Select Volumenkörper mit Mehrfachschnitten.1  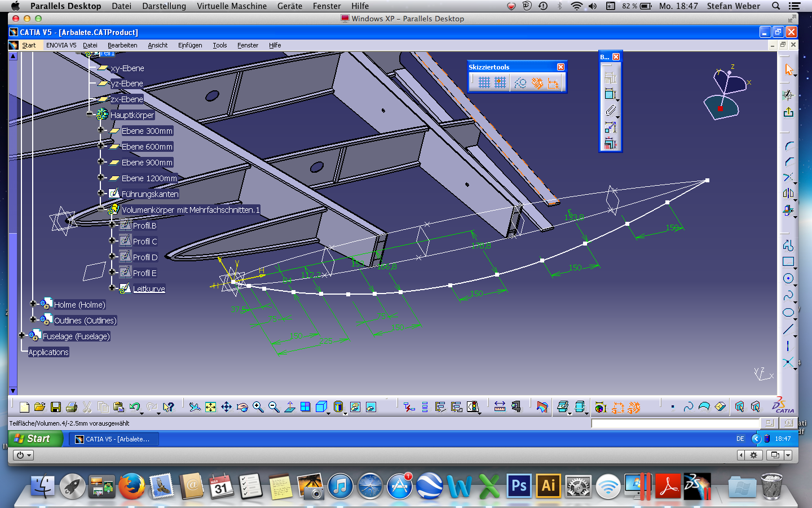tap(191, 210)
